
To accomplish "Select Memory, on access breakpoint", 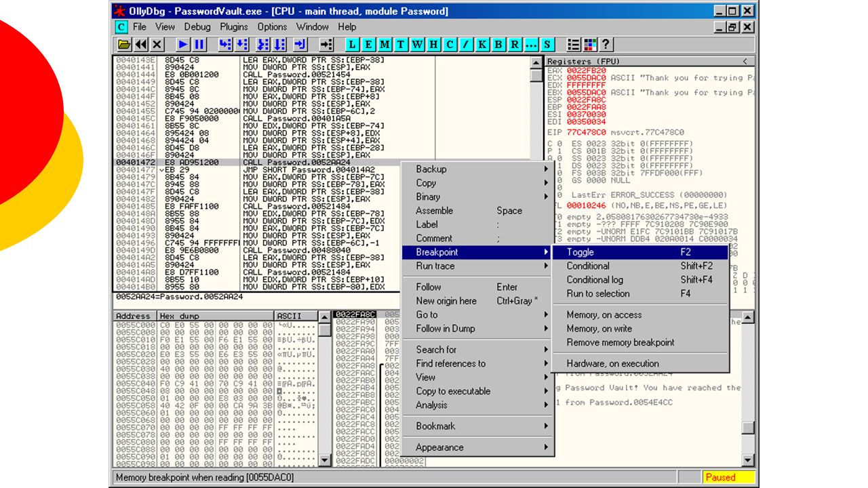I will pos(640,315).
